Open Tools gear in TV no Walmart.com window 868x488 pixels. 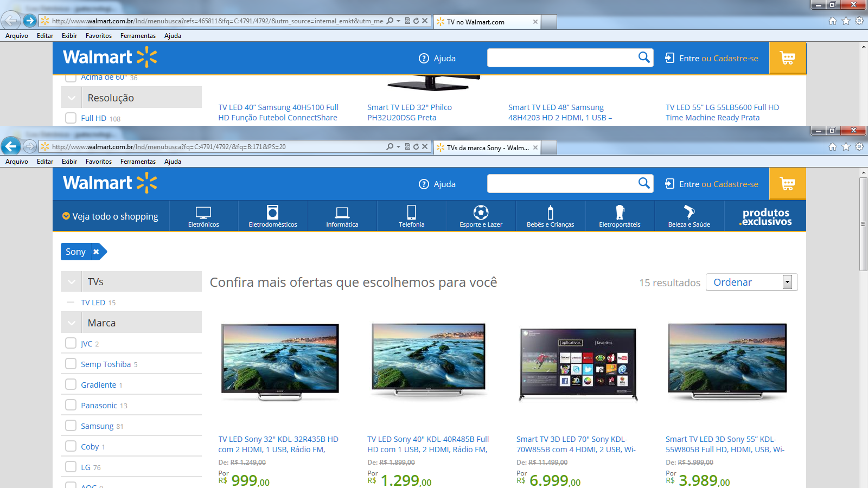click(x=859, y=21)
